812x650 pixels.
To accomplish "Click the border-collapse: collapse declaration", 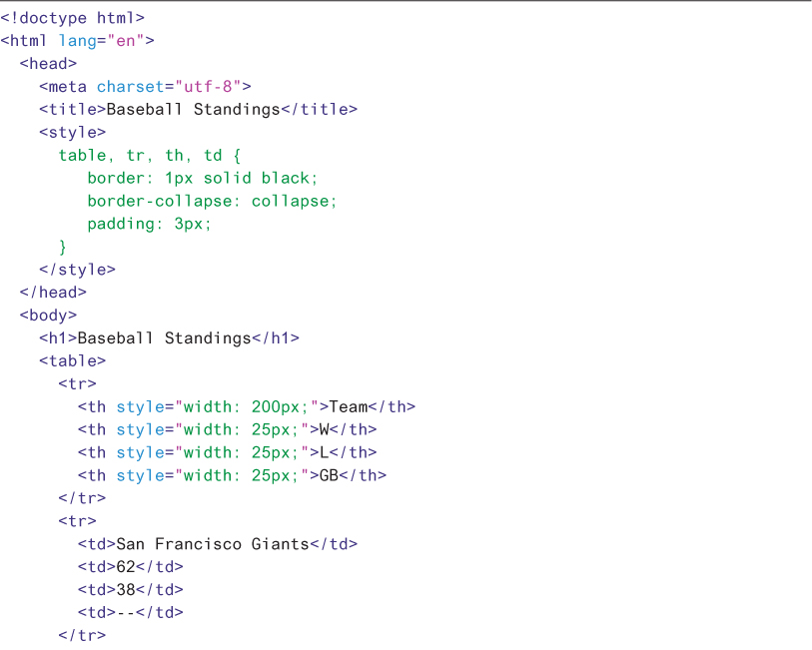I will click(212, 201).
